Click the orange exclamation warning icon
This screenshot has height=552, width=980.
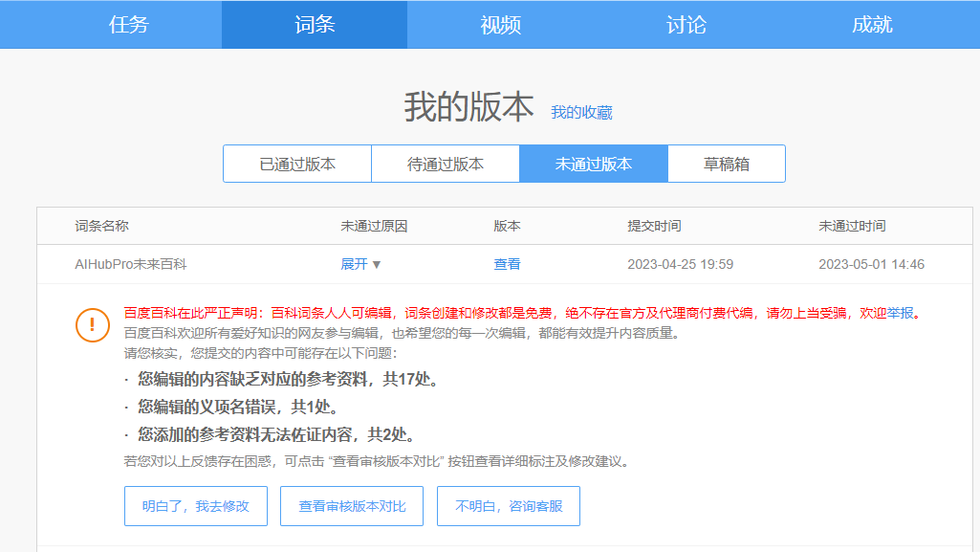[x=93, y=325]
